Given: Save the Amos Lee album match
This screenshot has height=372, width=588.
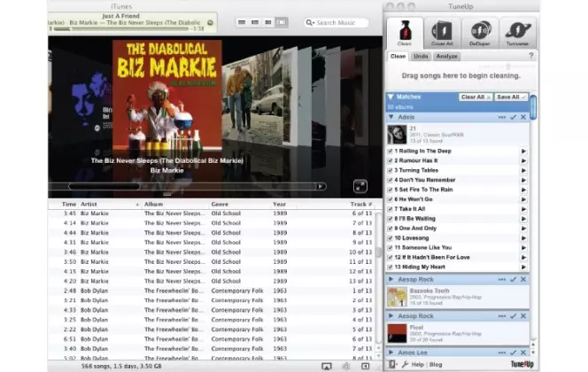Looking at the screenshot, I should (x=513, y=353).
